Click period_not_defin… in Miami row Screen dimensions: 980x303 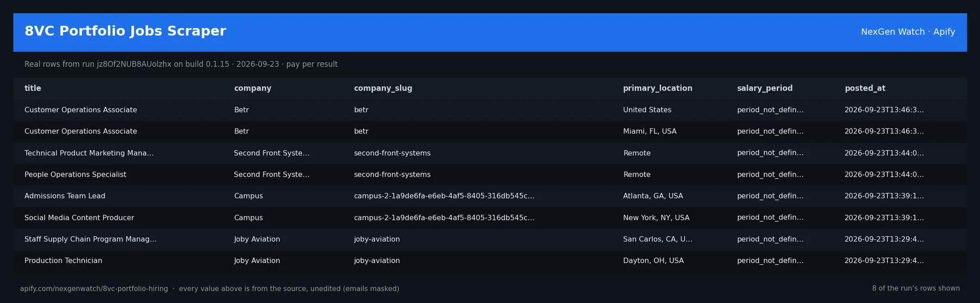770,131
